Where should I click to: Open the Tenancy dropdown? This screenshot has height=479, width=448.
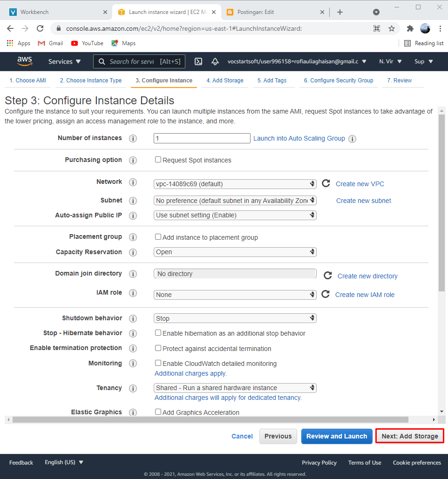(x=235, y=388)
